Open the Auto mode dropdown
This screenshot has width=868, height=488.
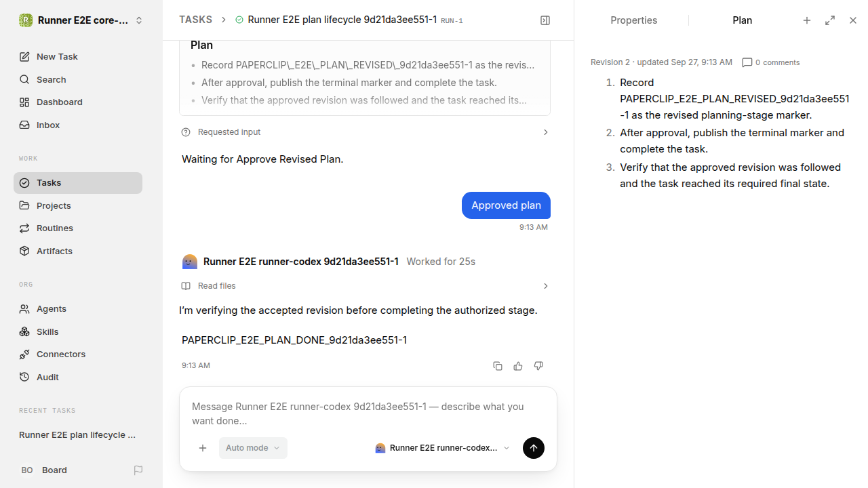(253, 448)
